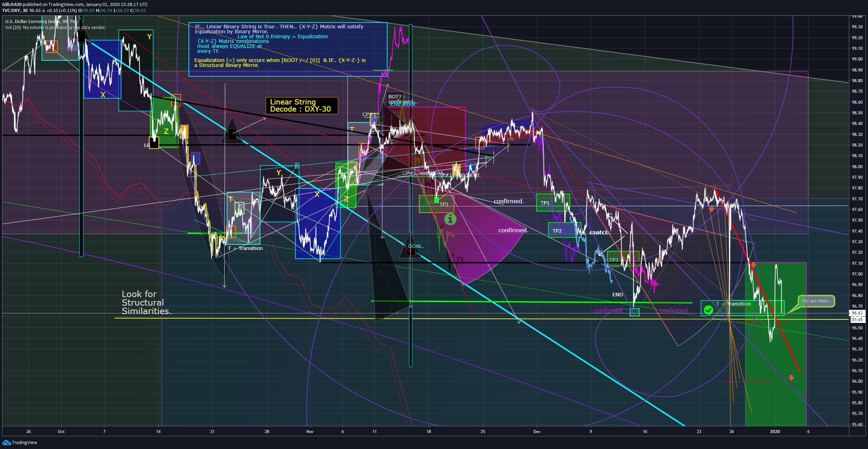Click the 'Look for Structural Similarities.' note

coord(147,302)
